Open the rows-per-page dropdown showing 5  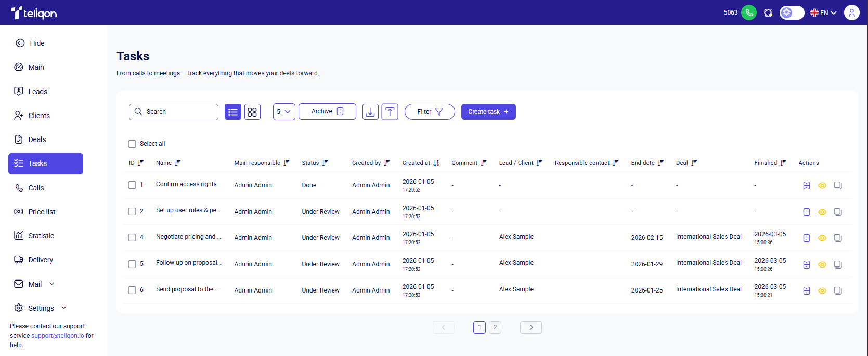point(284,112)
